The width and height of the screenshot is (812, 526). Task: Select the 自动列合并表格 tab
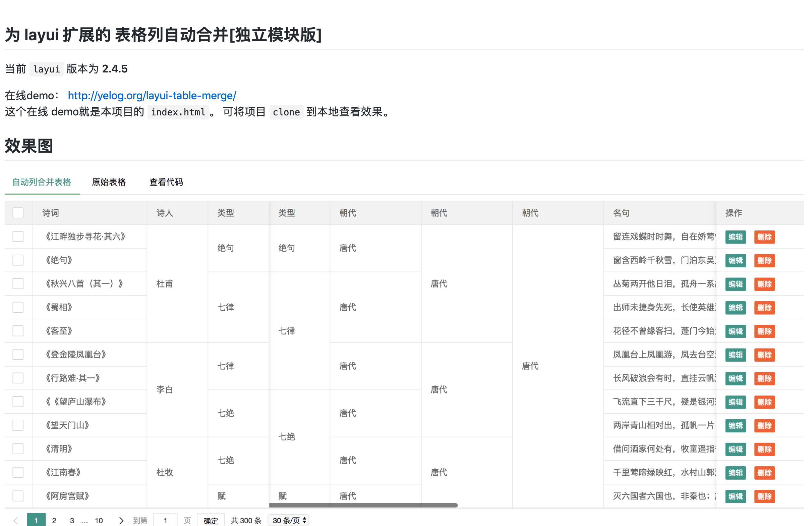coord(42,182)
